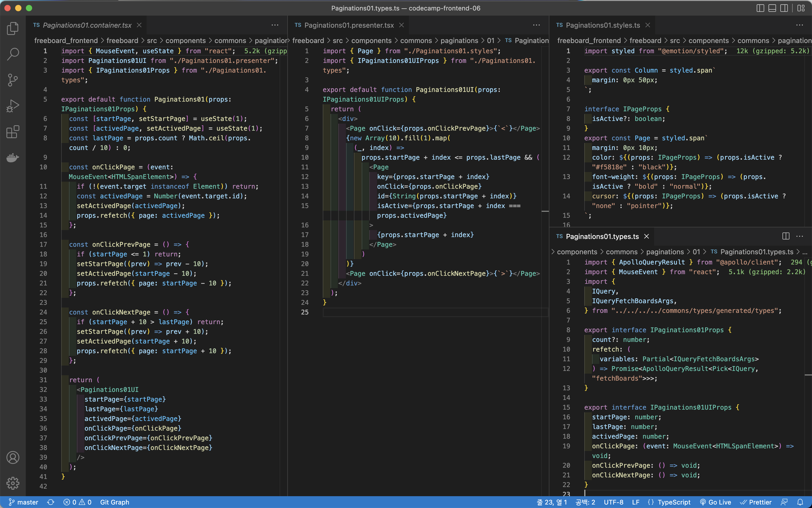Open the Source Control view

pos(13,80)
